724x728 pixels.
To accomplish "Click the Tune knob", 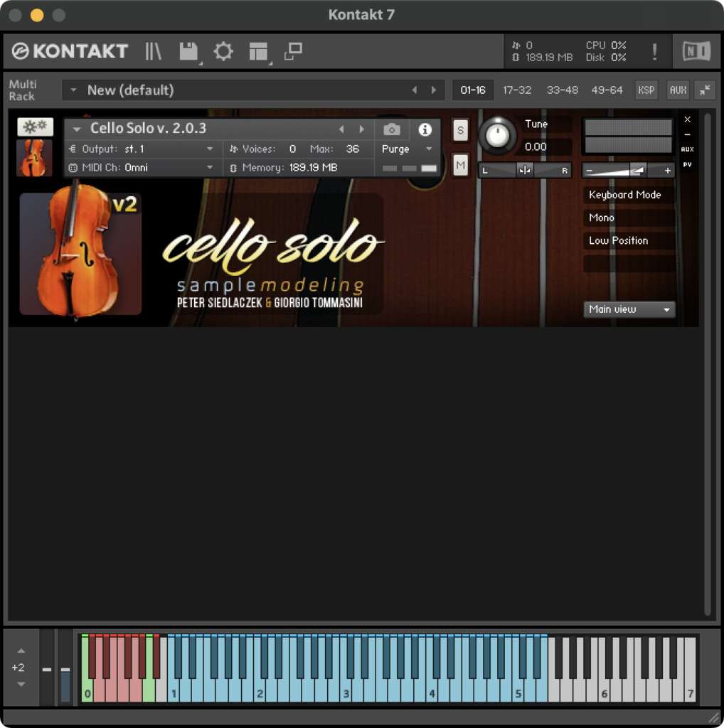I will pos(497,136).
